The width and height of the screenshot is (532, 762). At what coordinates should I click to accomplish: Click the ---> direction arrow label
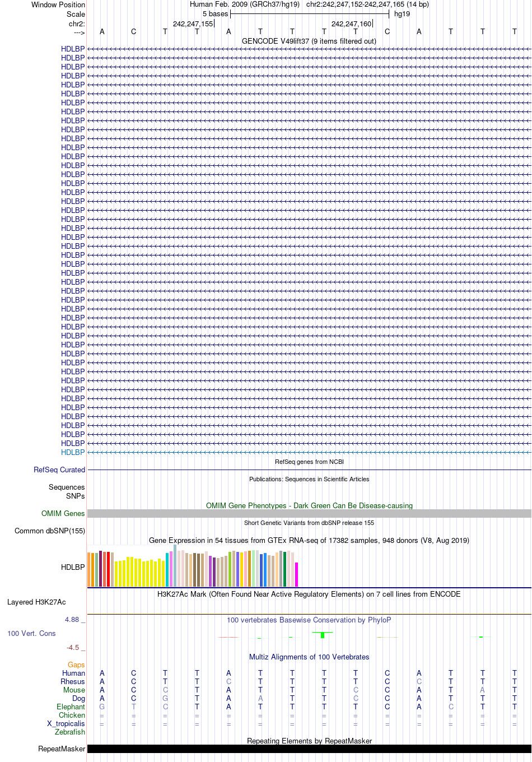[79, 32]
